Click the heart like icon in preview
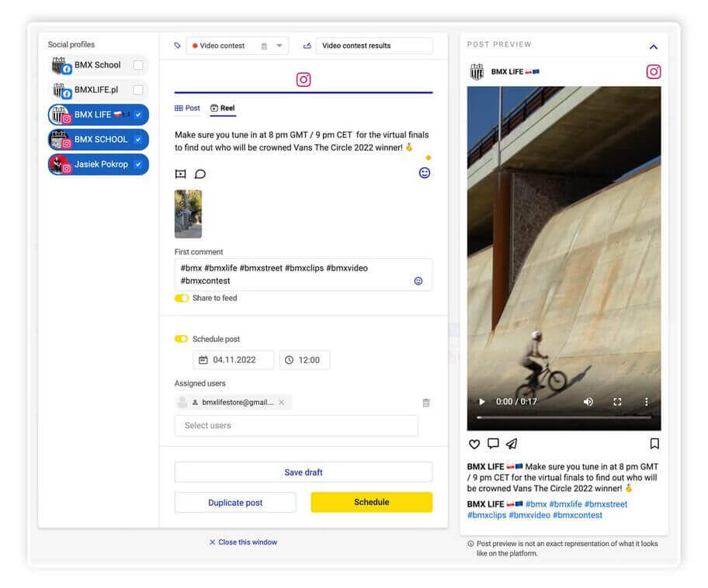708x588 pixels. (x=474, y=444)
